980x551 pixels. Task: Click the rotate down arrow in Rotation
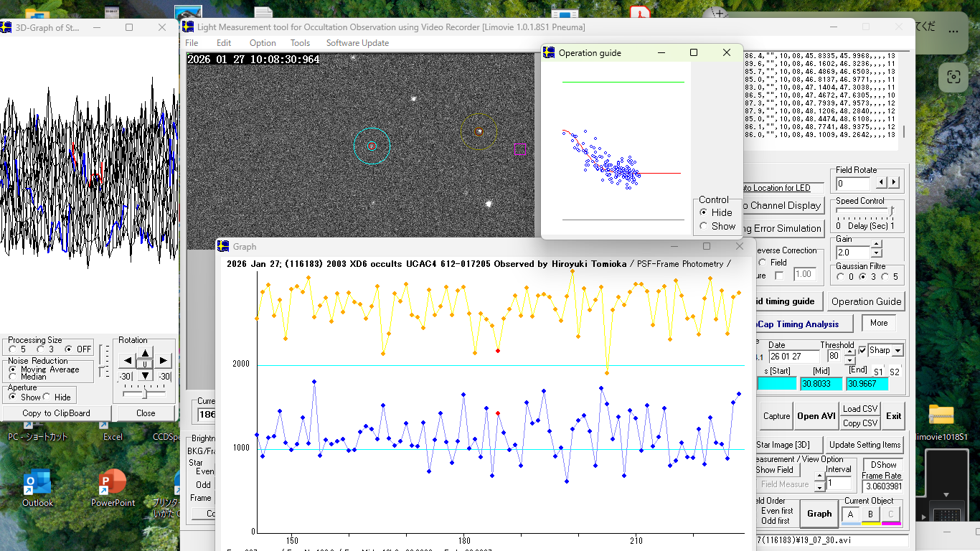(145, 375)
